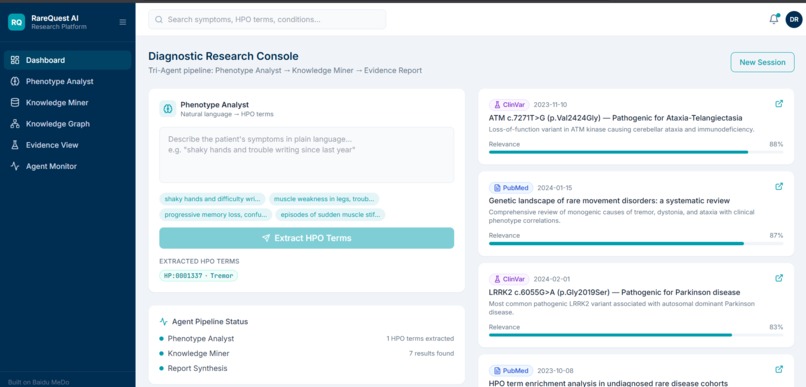The image size is (806, 387).
Task: Click the Tri-Agent pipeline subtitle text
Action: coord(285,71)
